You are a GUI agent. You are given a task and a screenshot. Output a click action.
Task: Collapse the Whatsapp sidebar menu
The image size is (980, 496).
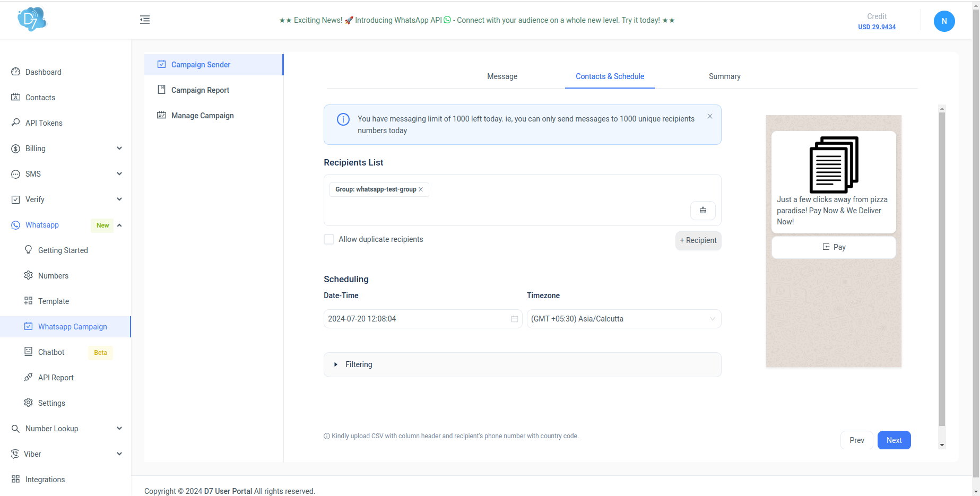(x=119, y=225)
